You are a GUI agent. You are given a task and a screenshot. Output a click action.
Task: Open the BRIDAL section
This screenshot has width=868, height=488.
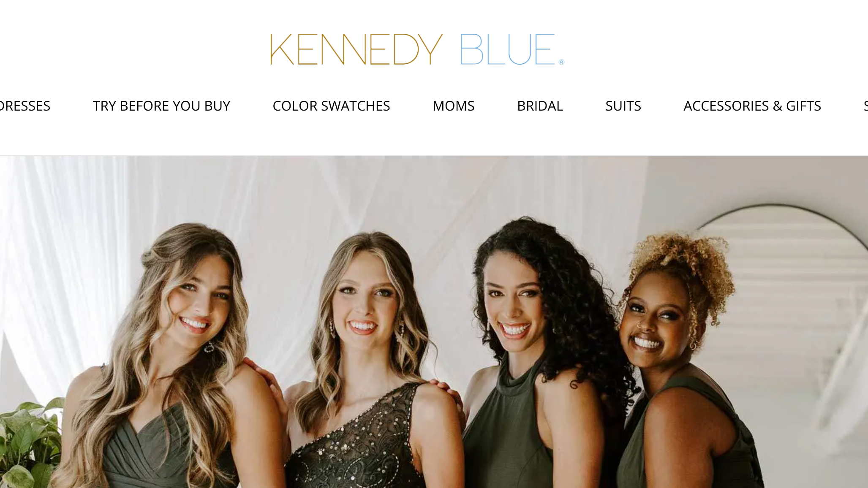540,106
